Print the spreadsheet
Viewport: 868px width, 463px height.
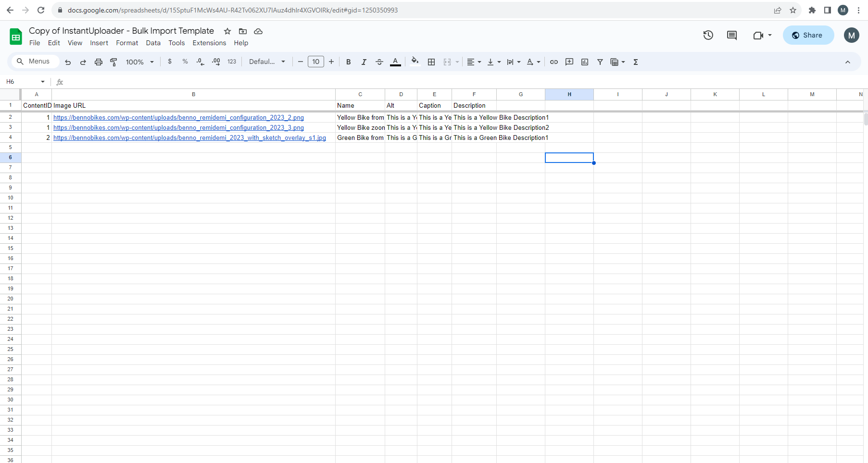(99, 62)
